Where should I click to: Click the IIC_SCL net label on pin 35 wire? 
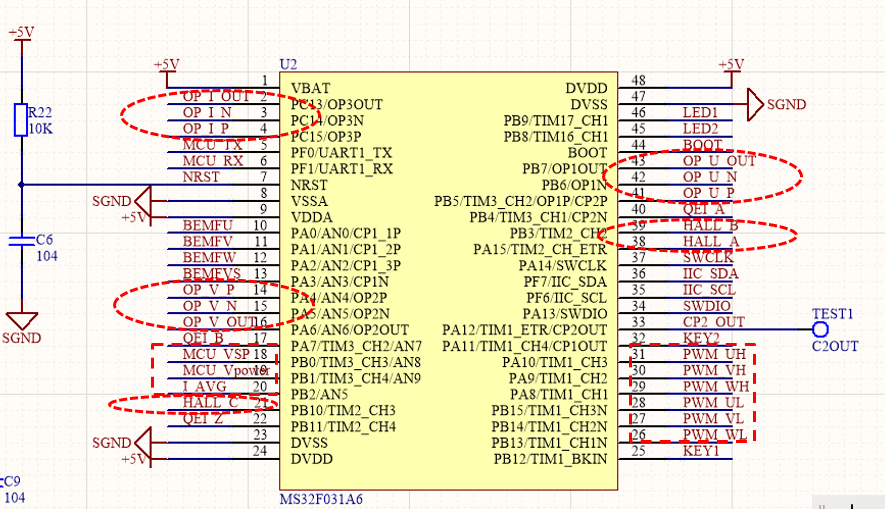pos(709,289)
